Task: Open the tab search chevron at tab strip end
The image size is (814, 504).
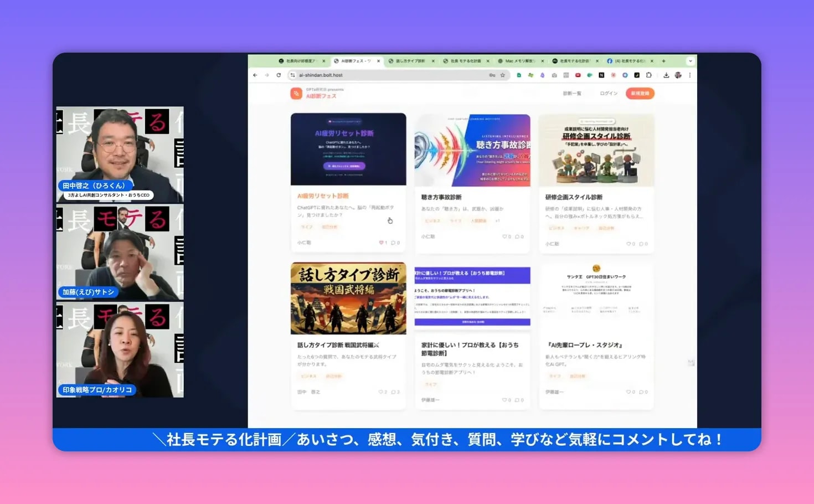Action: tap(690, 61)
